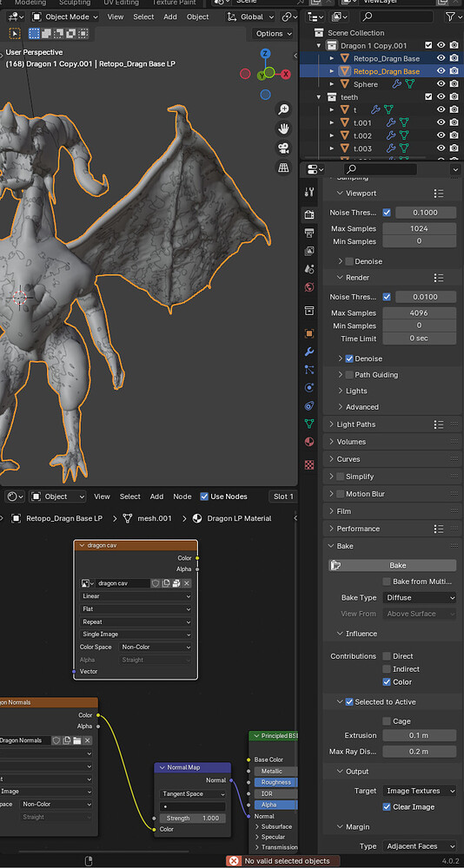
Task: Enable the Cage checkbox
Action: click(x=387, y=721)
